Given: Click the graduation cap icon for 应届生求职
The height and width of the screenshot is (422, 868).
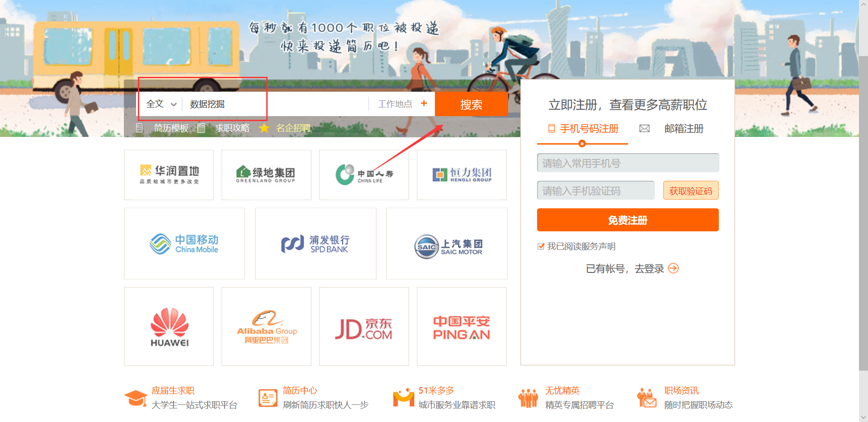Looking at the screenshot, I should tap(136, 398).
